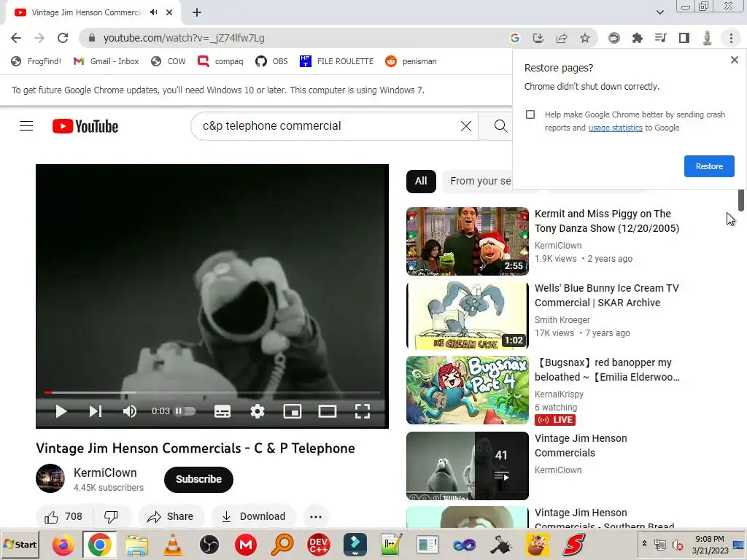This screenshot has width=747, height=560.
Task: Toggle the Chrome side panel
Action: pos(684,38)
